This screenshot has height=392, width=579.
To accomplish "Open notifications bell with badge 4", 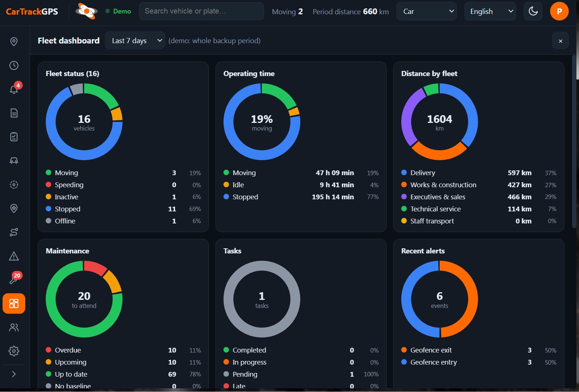I will [14, 89].
